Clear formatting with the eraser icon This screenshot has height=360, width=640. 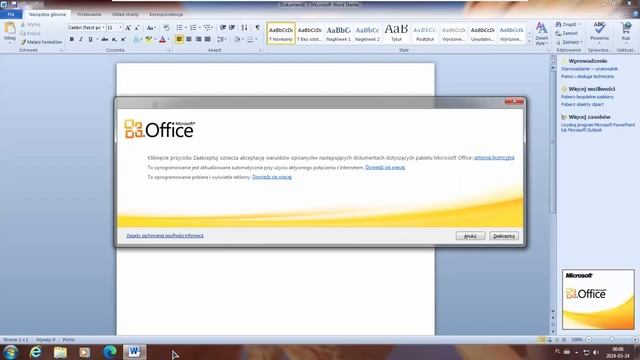(x=166, y=27)
